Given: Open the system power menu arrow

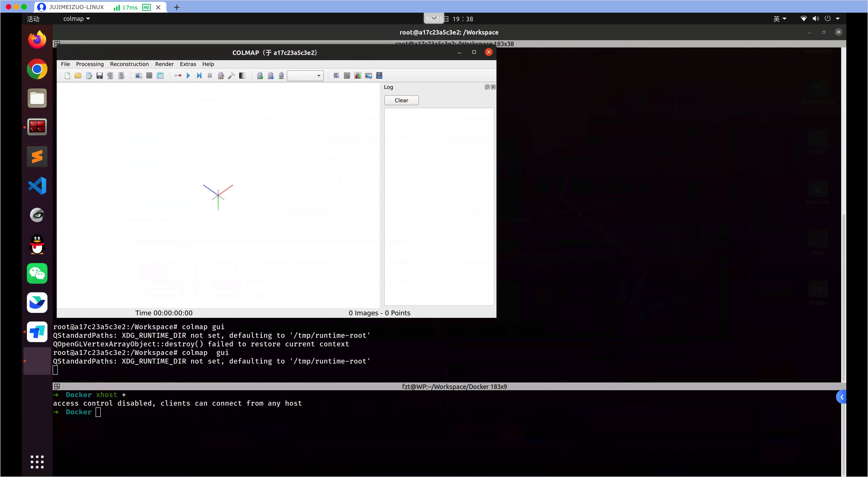Looking at the screenshot, I should [x=837, y=19].
